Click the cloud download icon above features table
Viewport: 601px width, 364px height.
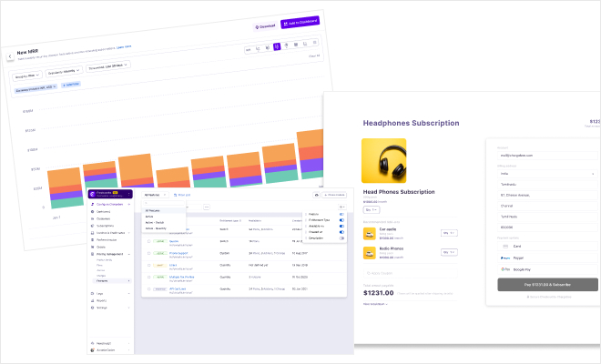click(316, 195)
